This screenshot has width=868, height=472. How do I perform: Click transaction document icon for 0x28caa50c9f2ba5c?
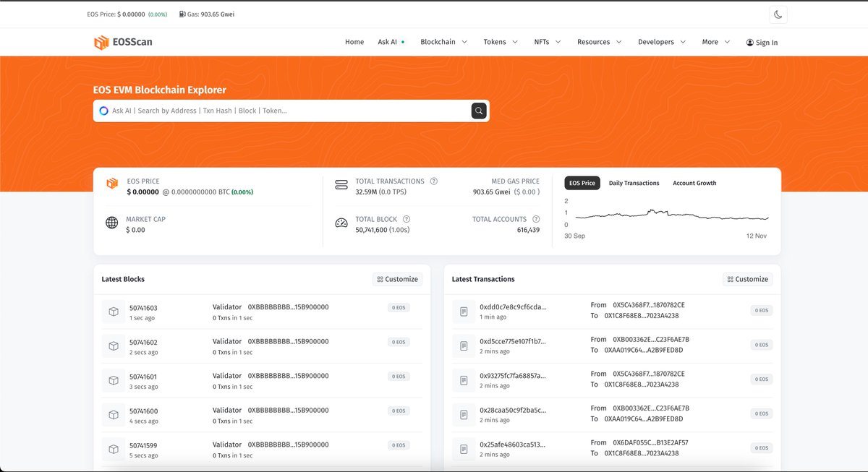pos(464,415)
